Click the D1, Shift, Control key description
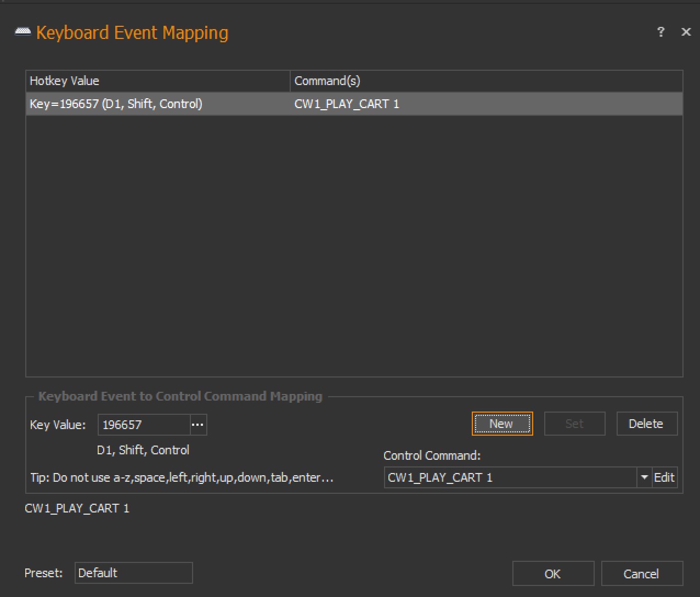 tap(143, 450)
